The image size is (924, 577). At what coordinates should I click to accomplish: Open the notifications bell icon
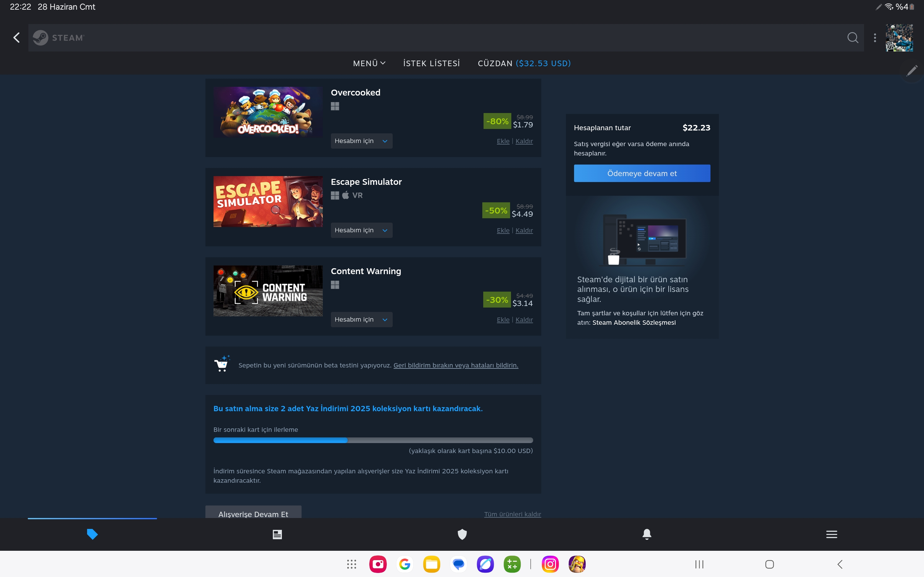tap(647, 534)
